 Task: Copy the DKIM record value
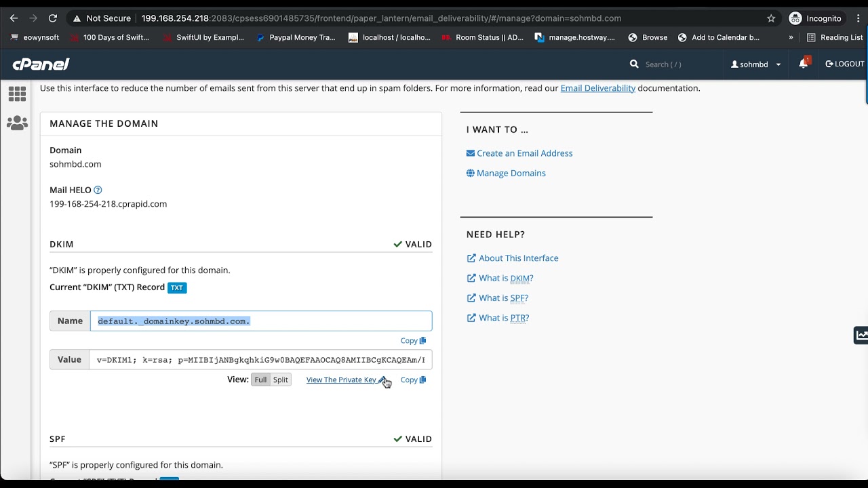point(413,380)
